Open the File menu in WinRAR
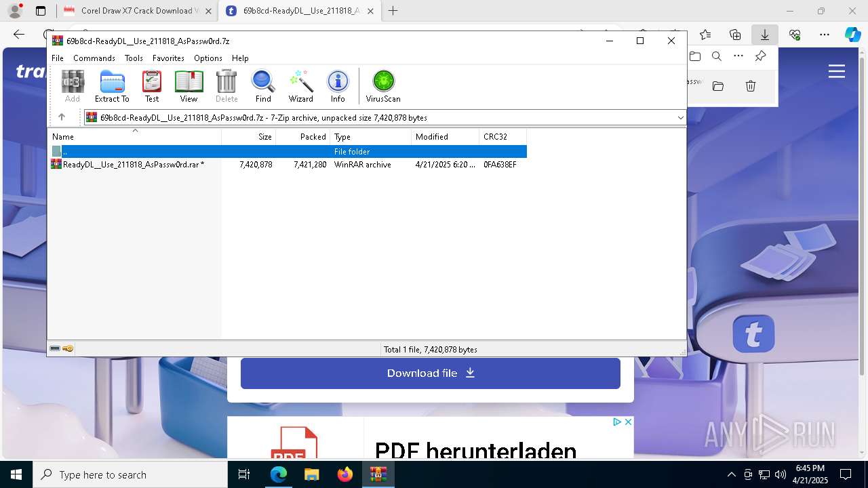Screen dimensions: 868x488 tap(58, 58)
